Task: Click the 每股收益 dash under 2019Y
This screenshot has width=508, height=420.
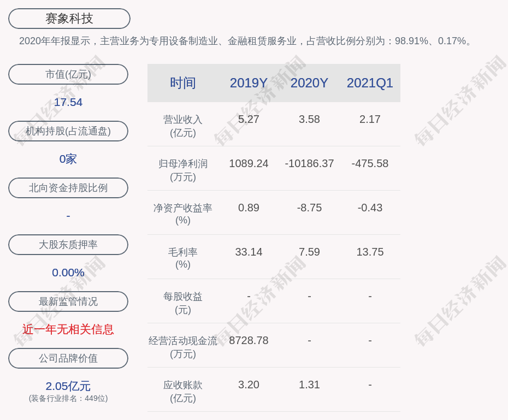Action: click(x=249, y=297)
